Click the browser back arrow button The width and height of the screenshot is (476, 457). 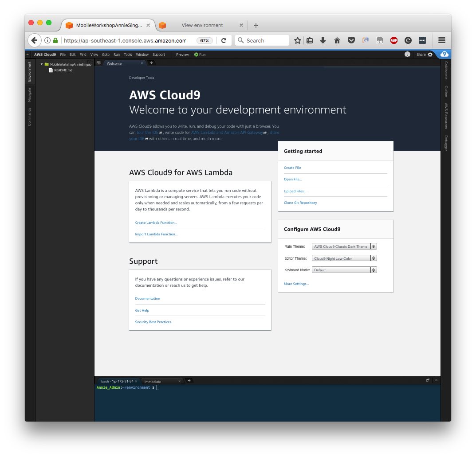pos(34,40)
